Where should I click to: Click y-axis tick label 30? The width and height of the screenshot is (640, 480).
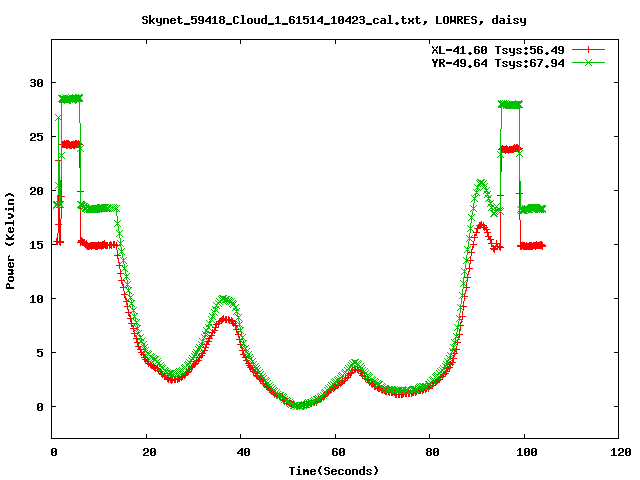point(36,83)
